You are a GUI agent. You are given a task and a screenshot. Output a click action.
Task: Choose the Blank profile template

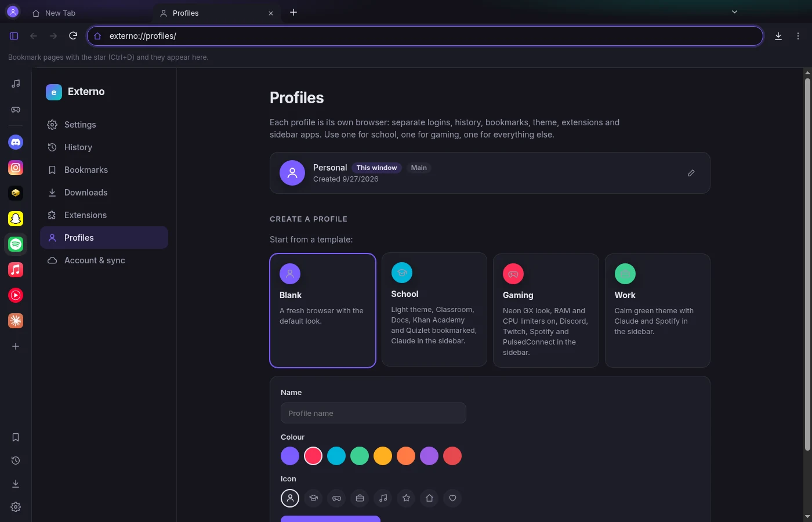(323, 310)
